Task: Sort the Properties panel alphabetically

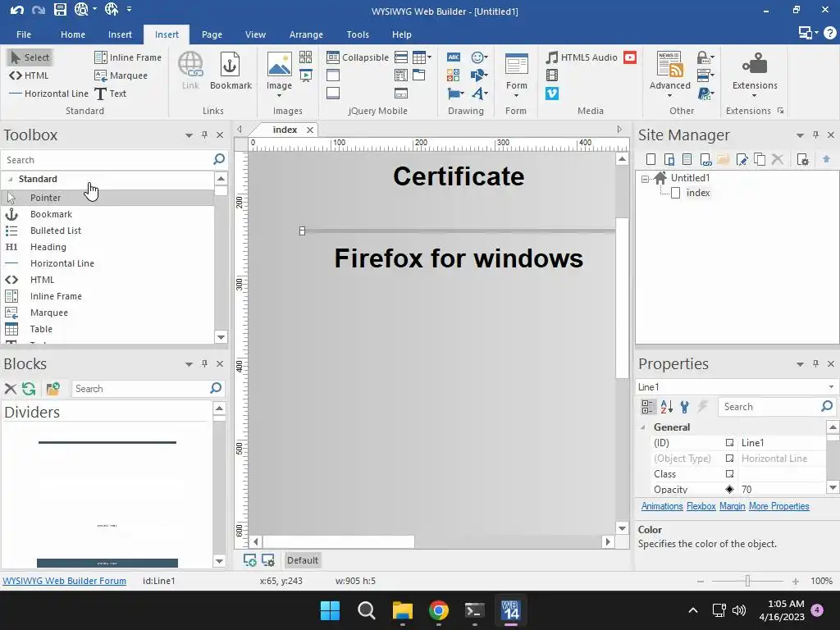Action: pyautogui.click(x=666, y=407)
